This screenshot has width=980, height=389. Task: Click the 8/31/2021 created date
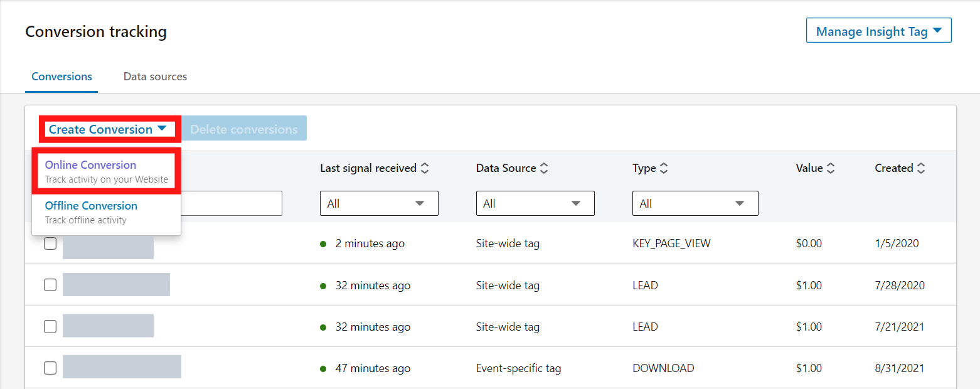click(x=900, y=368)
